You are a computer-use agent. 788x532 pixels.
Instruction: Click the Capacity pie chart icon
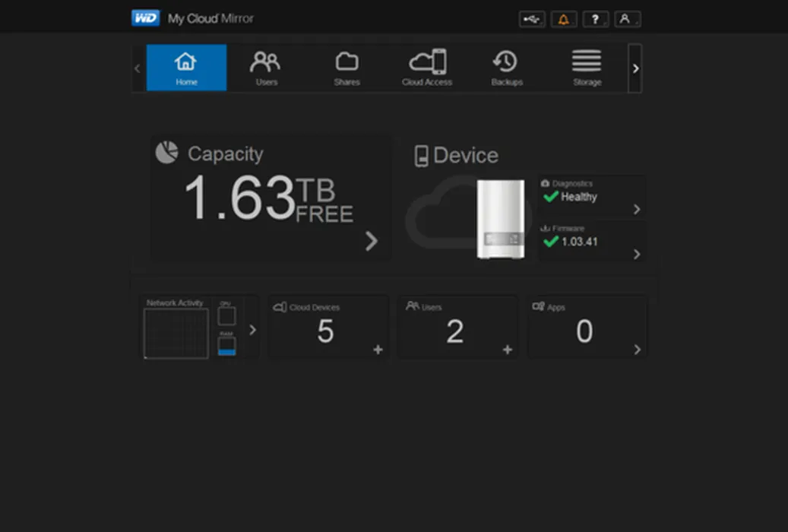point(167,152)
